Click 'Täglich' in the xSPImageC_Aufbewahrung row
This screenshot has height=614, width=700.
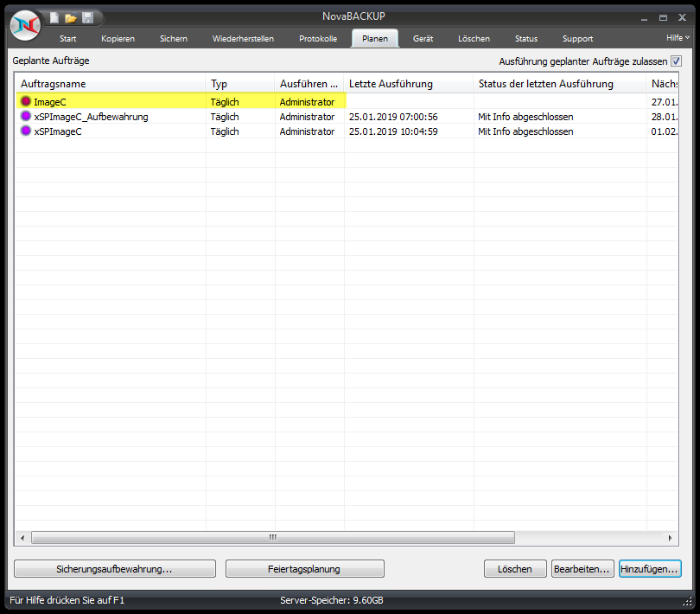[225, 117]
